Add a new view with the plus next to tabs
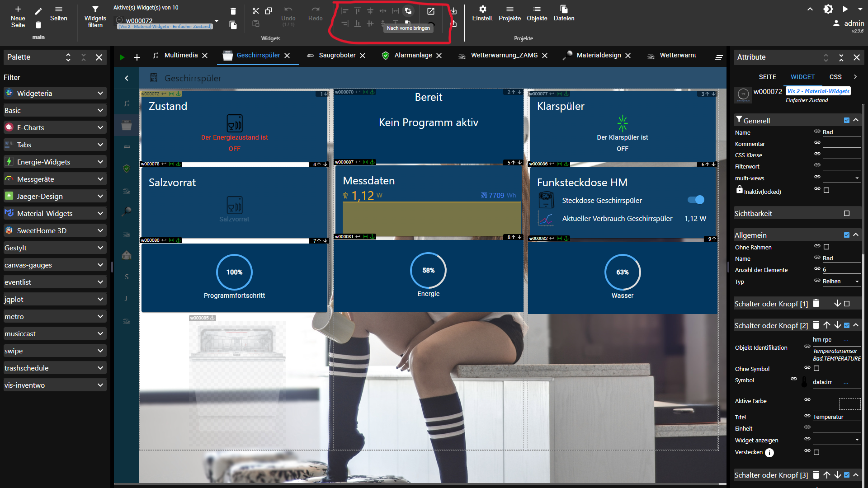 click(137, 57)
